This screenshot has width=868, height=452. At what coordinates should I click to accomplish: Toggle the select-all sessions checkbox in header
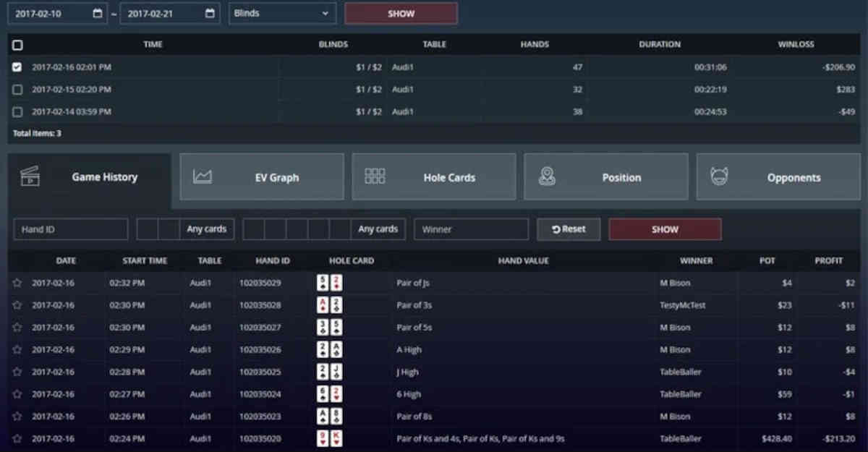point(17,45)
